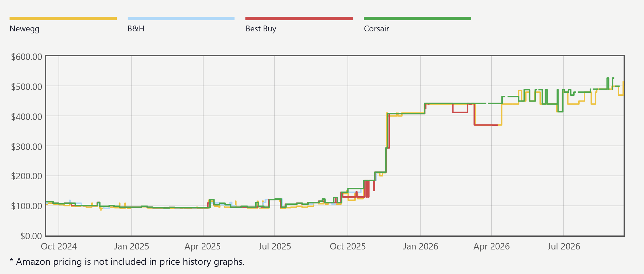The width and height of the screenshot is (644, 274).
Task: Select the Jan 2026 axis label
Action: click(x=421, y=246)
